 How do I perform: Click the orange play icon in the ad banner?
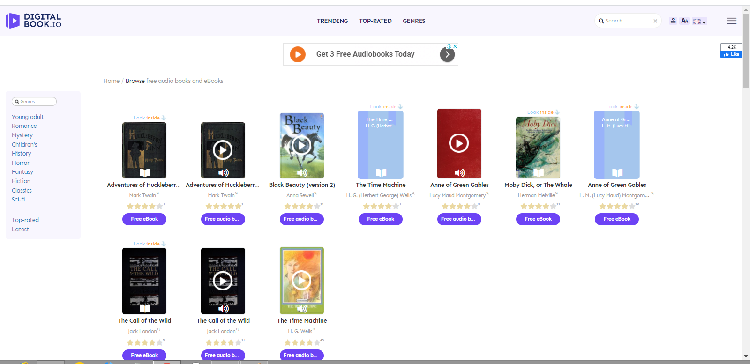pos(298,55)
